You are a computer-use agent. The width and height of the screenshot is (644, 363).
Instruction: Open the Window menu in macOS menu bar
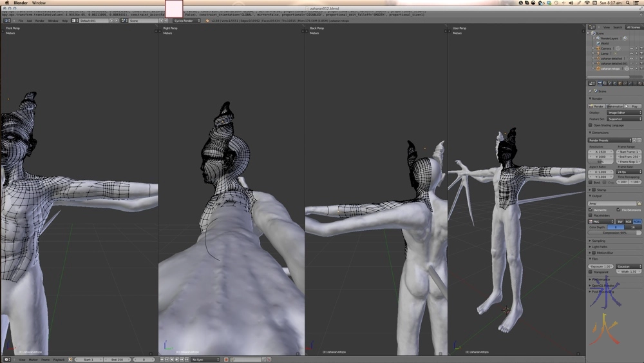(x=39, y=3)
